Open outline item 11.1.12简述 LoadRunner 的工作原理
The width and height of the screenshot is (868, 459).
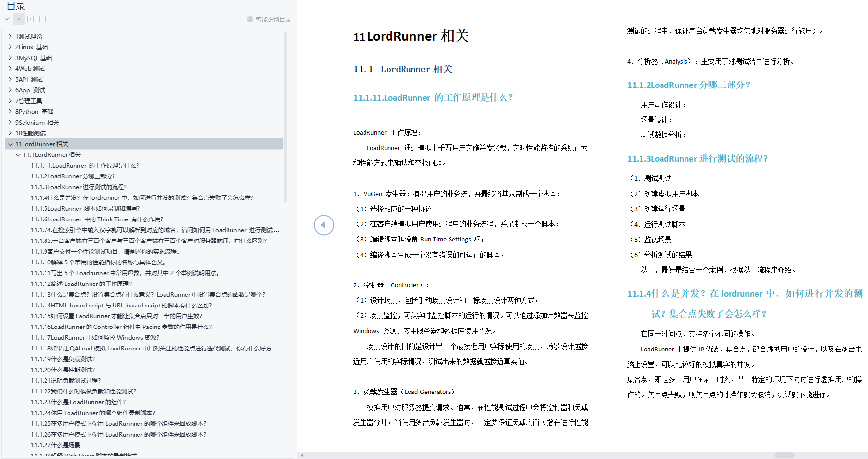pyautogui.click(x=81, y=284)
